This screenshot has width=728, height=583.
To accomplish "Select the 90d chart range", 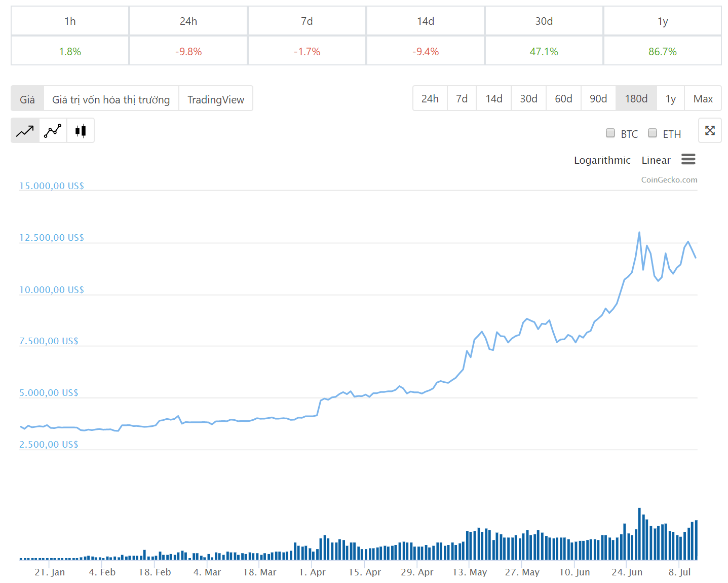I will point(598,98).
